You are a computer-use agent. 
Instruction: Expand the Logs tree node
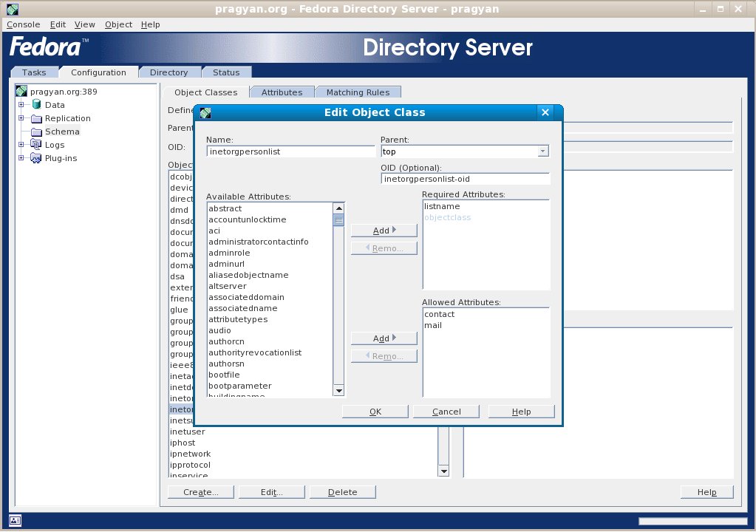21,145
